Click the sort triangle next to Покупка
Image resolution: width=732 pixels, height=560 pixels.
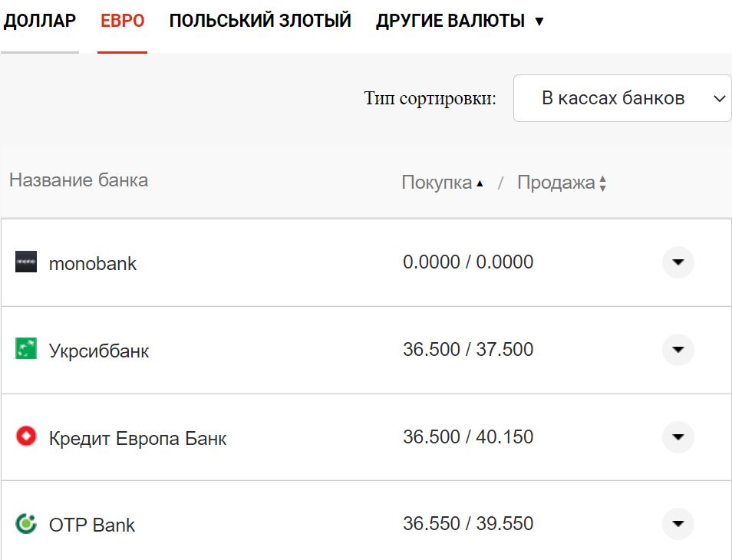481,183
